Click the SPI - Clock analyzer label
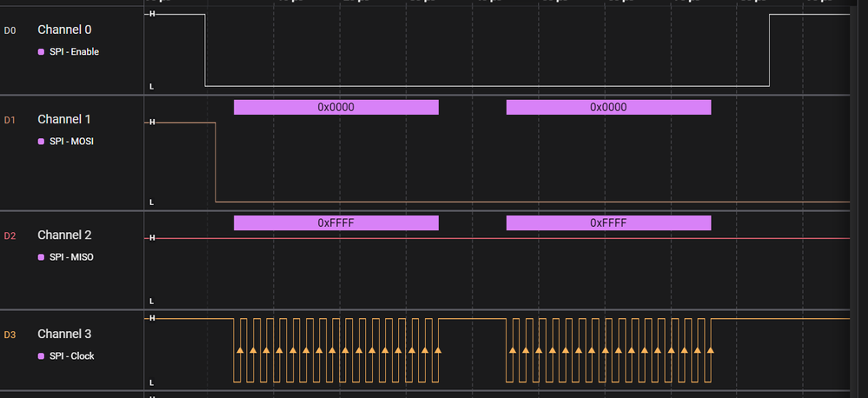The image size is (868, 398). (72, 356)
